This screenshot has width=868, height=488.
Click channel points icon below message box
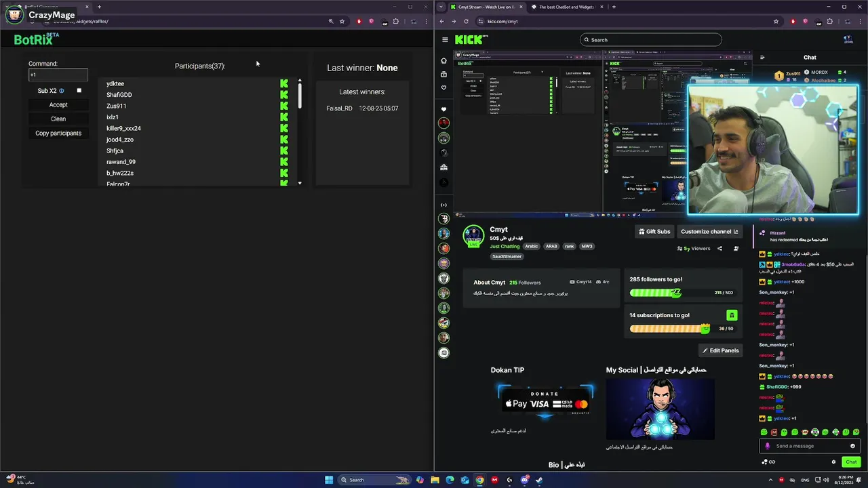pyautogui.click(x=765, y=462)
